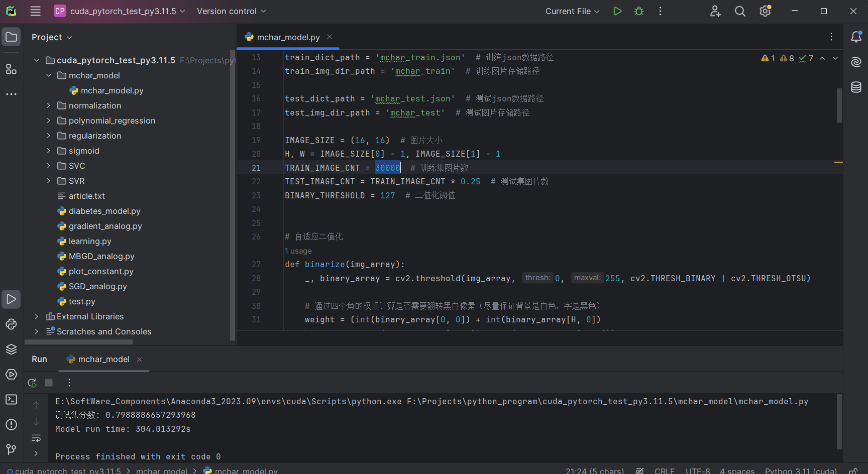Open Search Everywhere
This screenshot has height=474, width=868.
pos(740,11)
